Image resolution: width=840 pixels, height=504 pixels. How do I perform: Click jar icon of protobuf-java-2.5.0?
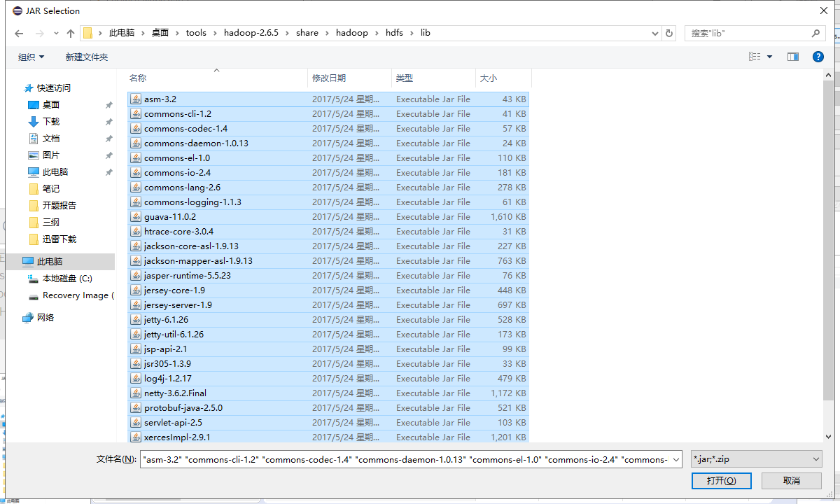pos(136,408)
